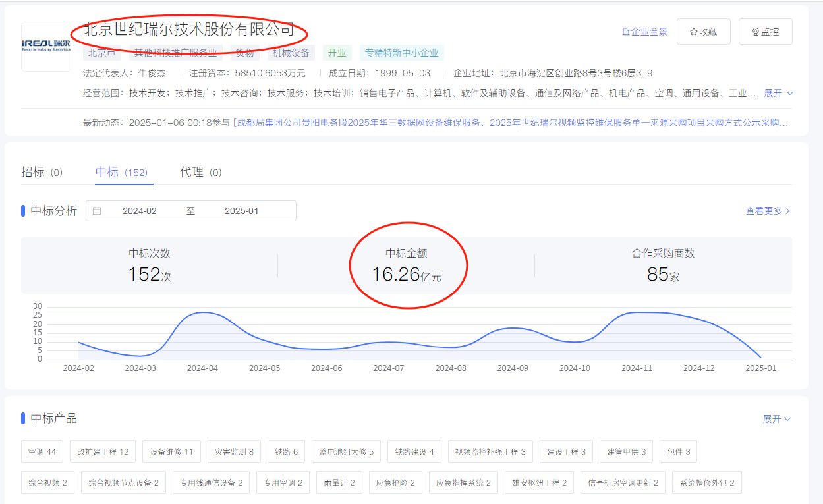The height and width of the screenshot is (504, 823).
Task: Switch to the 招标 (0) tab
Action: pos(42,172)
